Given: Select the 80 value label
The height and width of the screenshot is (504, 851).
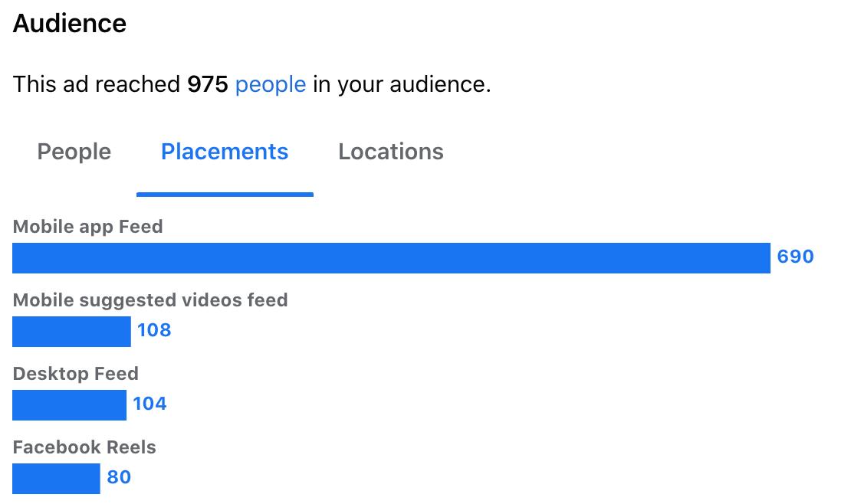Looking at the screenshot, I should (119, 477).
